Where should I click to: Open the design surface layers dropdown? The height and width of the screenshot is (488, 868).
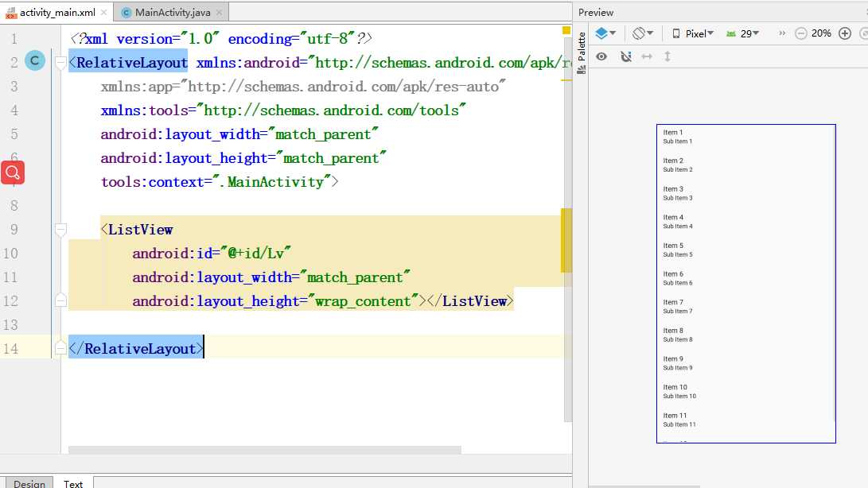(605, 33)
